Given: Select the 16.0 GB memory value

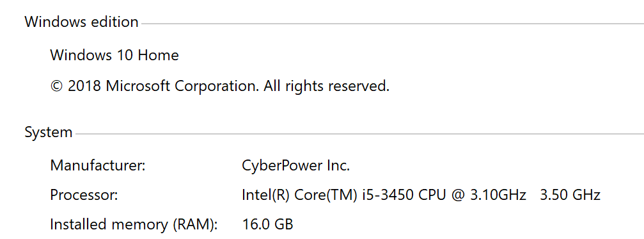Looking at the screenshot, I should [267, 225].
